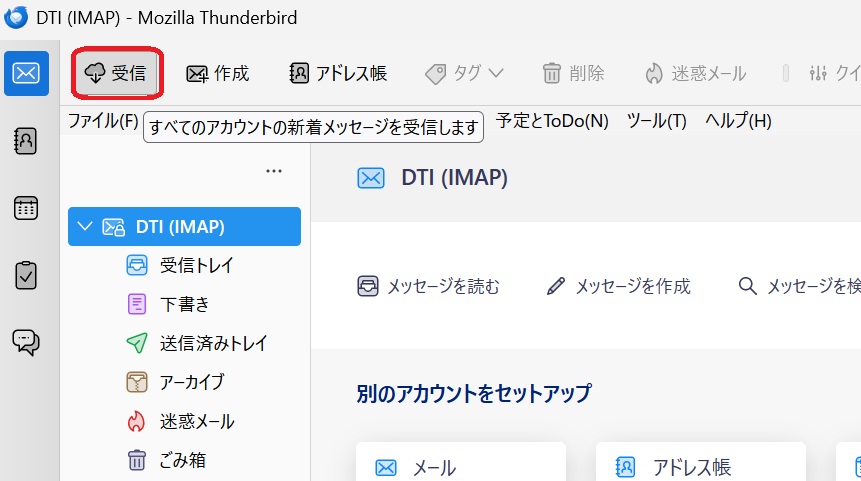The image size is (861, 481).
Task: Open the 受信トレイ folder
Action: pyautogui.click(x=184, y=265)
